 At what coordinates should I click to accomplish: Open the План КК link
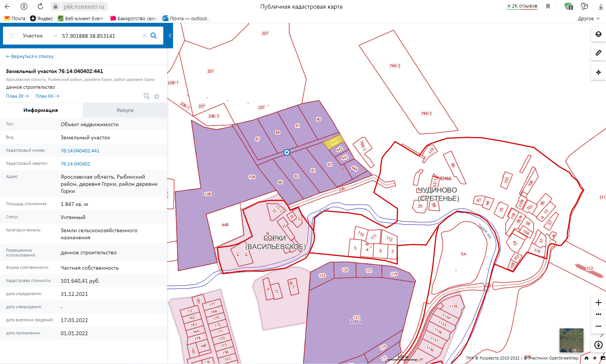pos(48,96)
